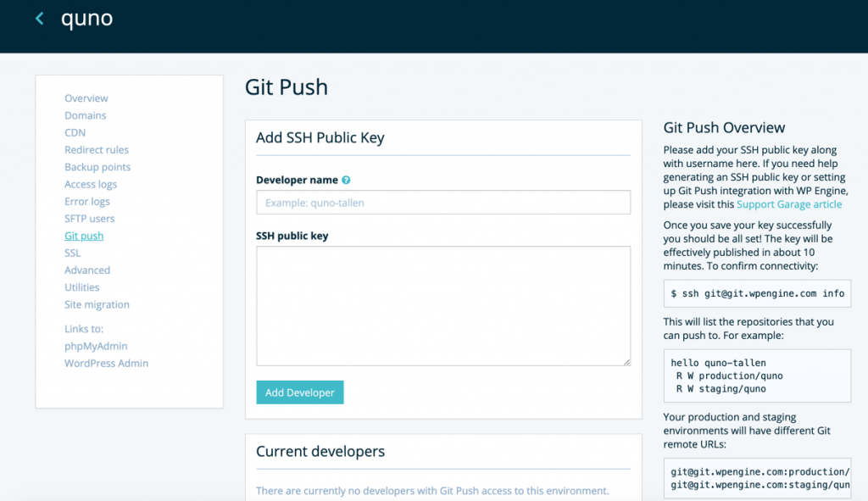
Task: Select the Git push sidebar link
Action: (84, 236)
